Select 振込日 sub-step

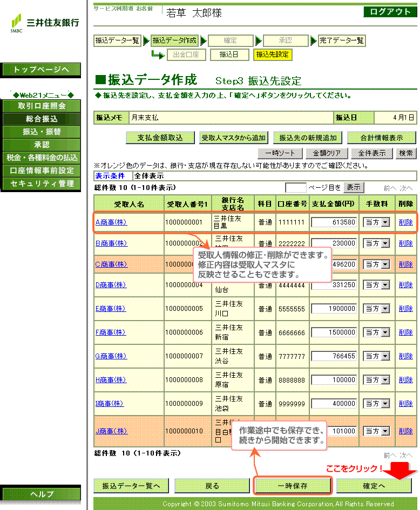click(229, 55)
